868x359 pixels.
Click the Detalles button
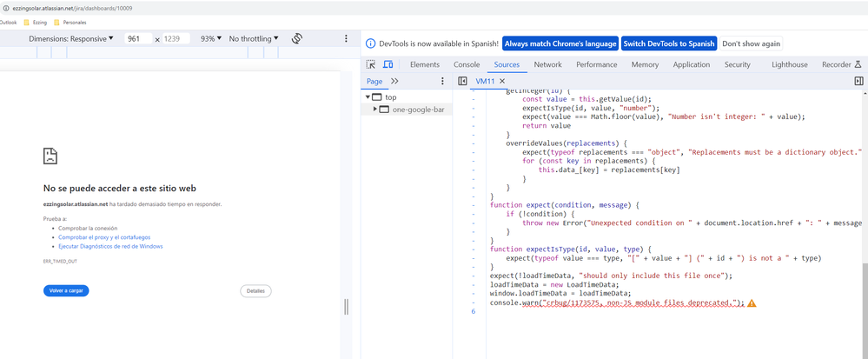point(255,290)
